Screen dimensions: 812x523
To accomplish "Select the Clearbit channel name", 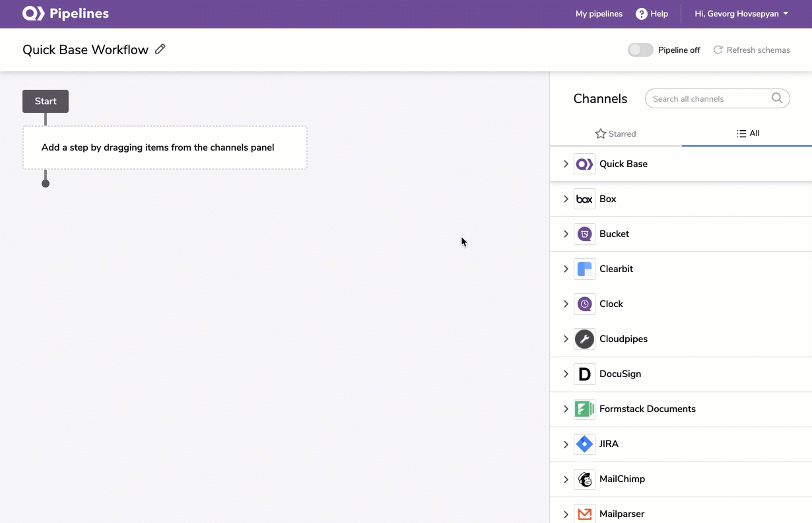I will (x=616, y=269).
